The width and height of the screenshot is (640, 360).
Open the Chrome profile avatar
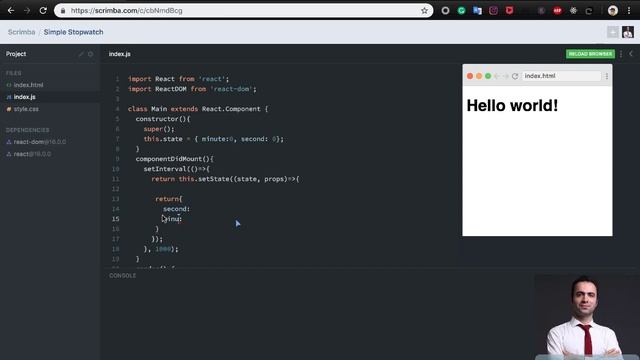[x=613, y=11]
